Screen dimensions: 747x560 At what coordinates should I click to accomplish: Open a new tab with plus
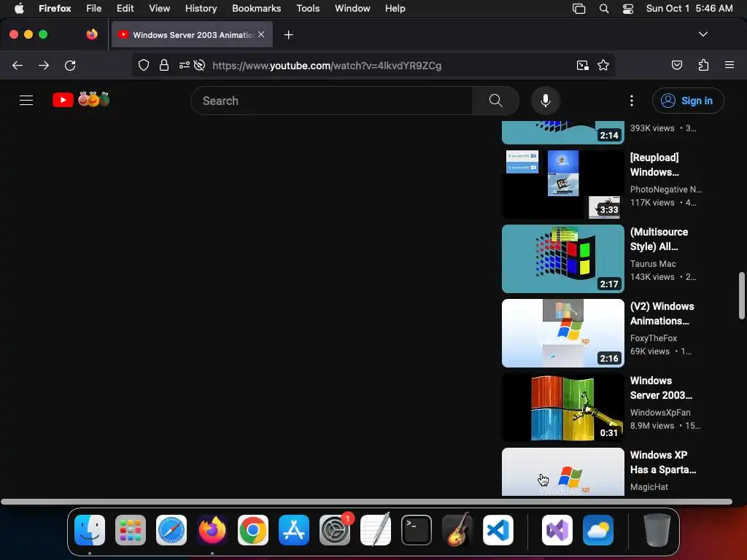(288, 35)
